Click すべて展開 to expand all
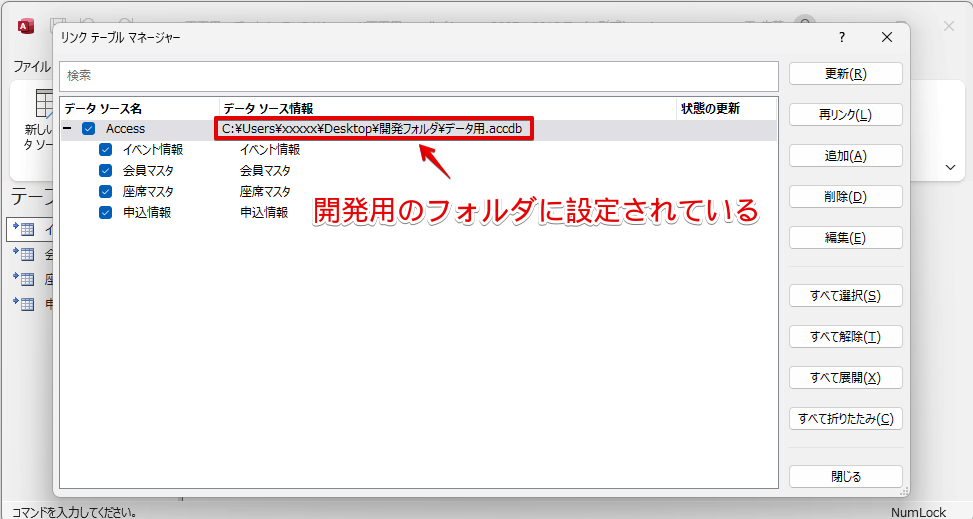The width and height of the screenshot is (973, 519). (x=845, y=378)
